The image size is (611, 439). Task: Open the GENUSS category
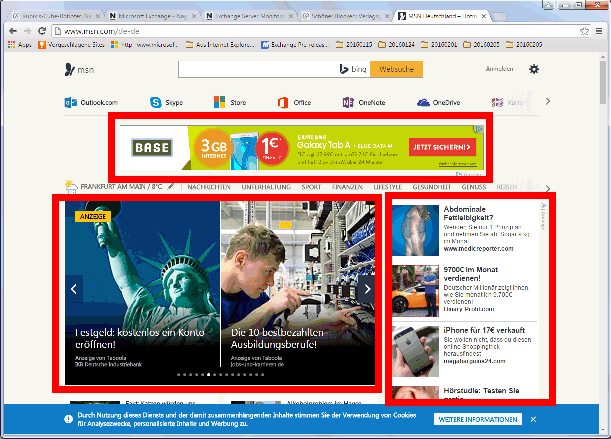click(x=474, y=187)
